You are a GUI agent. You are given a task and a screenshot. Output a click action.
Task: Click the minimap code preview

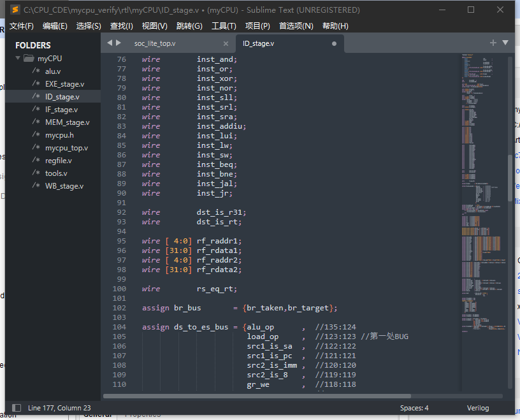coord(484,192)
